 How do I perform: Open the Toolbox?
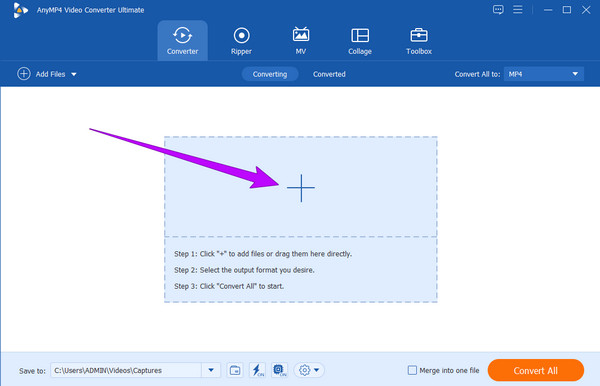click(x=419, y=41)
